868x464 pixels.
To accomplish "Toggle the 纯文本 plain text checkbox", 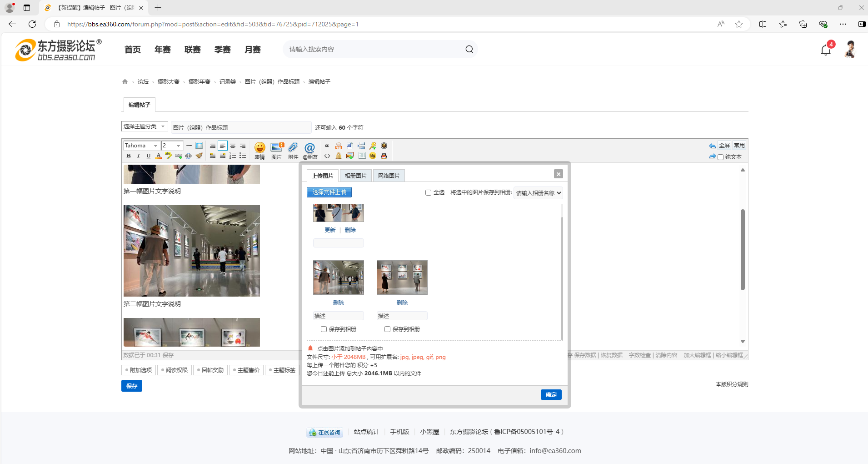I will [720, 157].
